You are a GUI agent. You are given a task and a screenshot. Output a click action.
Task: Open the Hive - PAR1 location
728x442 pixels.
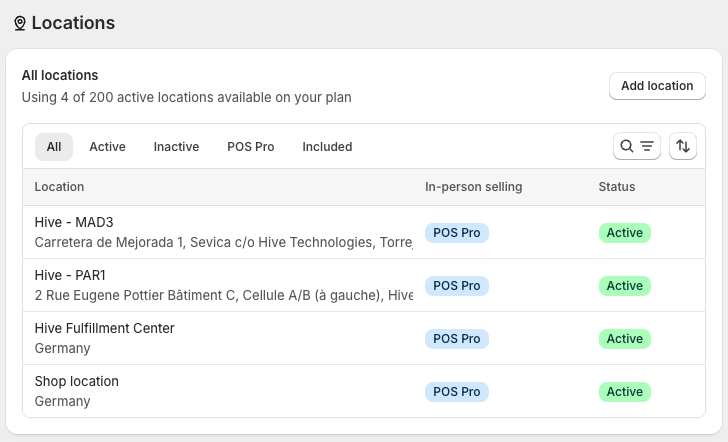[70, 275]
